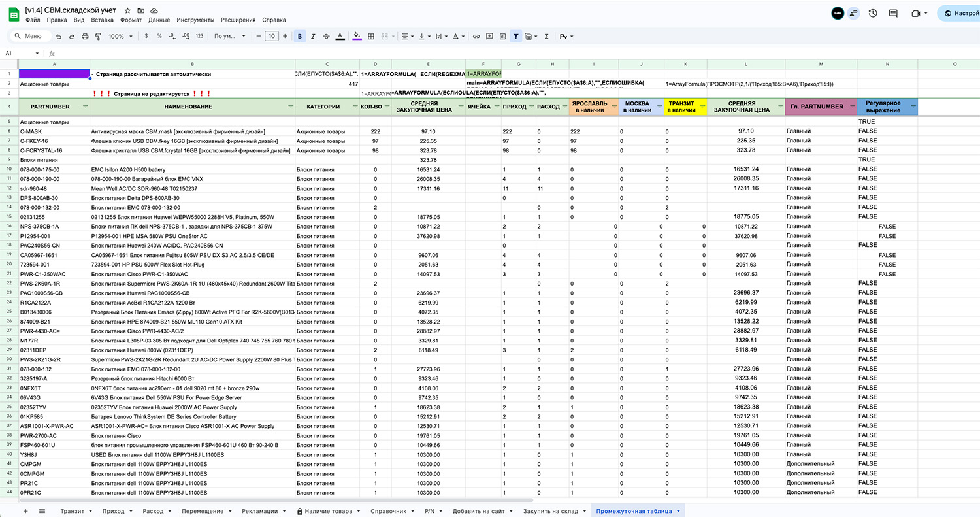The height and width of the screenshot is (517, 980).
Task: Click the add new sheet plus button
Action: (x=25, y=511)
